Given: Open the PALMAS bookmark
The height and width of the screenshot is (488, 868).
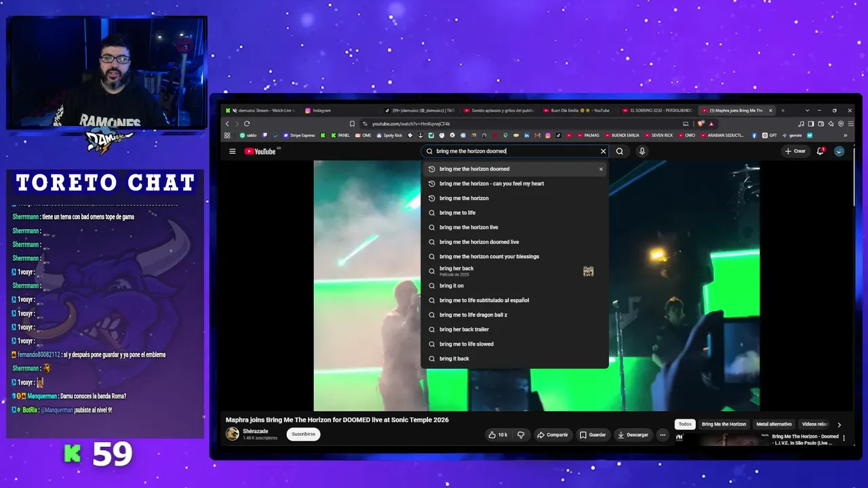Looking at the screenshot, I should coord(588,136).
